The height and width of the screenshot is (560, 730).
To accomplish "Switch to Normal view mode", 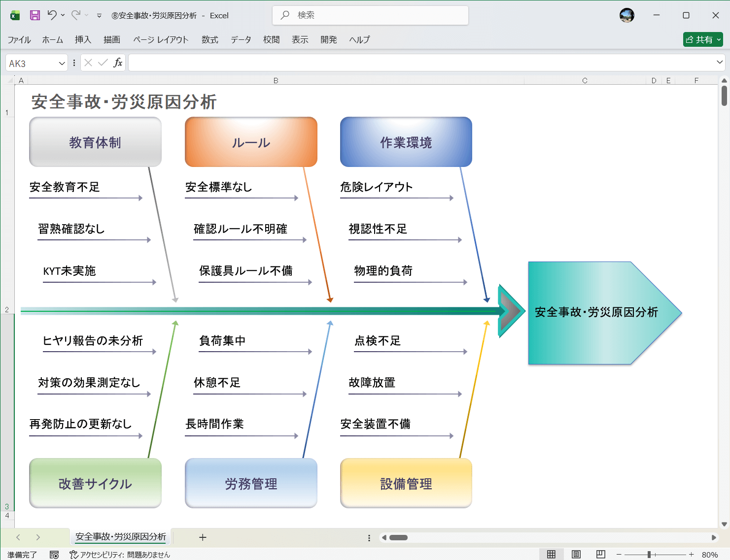I will click(x=551, y=554).
